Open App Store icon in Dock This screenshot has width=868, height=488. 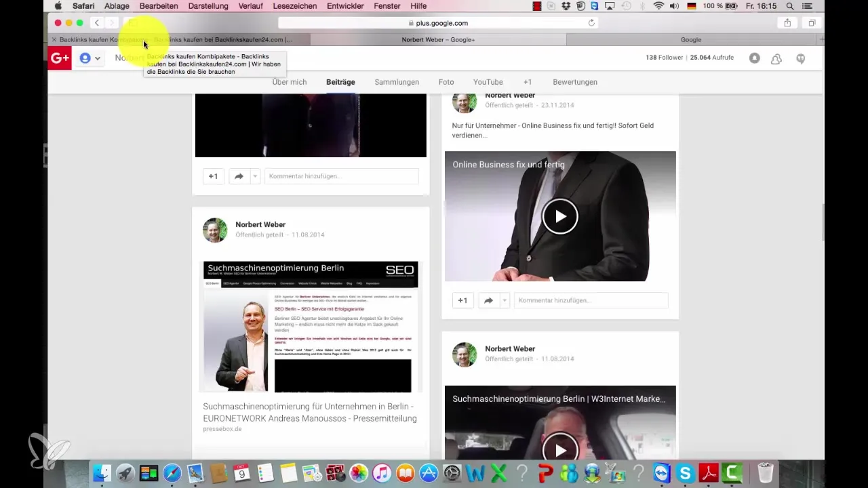point(429,472)
